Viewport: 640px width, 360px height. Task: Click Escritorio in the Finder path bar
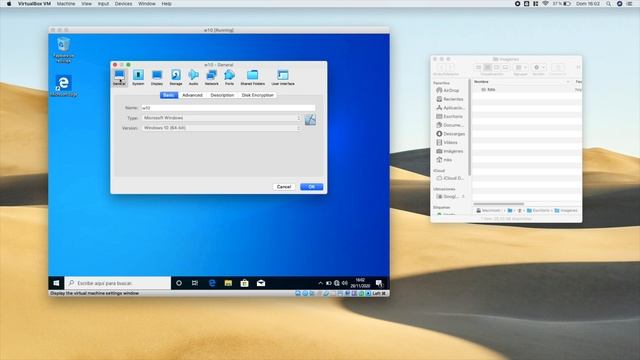click(538, 211)
